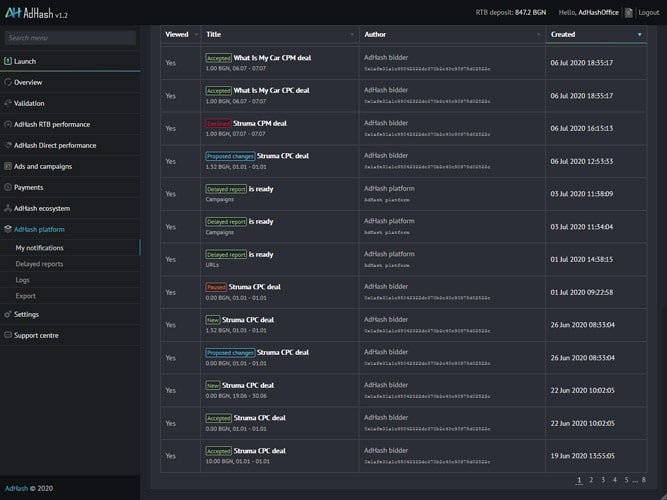Go to page 2 of notifications
This screenshot has width=667, height=500.
[590, 480]
